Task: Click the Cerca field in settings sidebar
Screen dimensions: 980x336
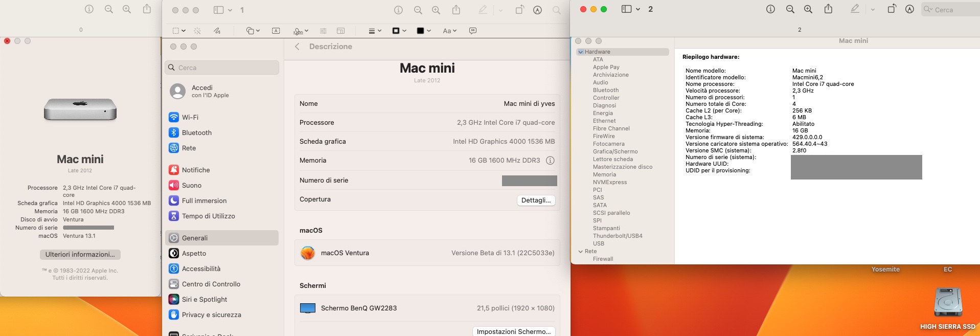Action: pos(222,68)
